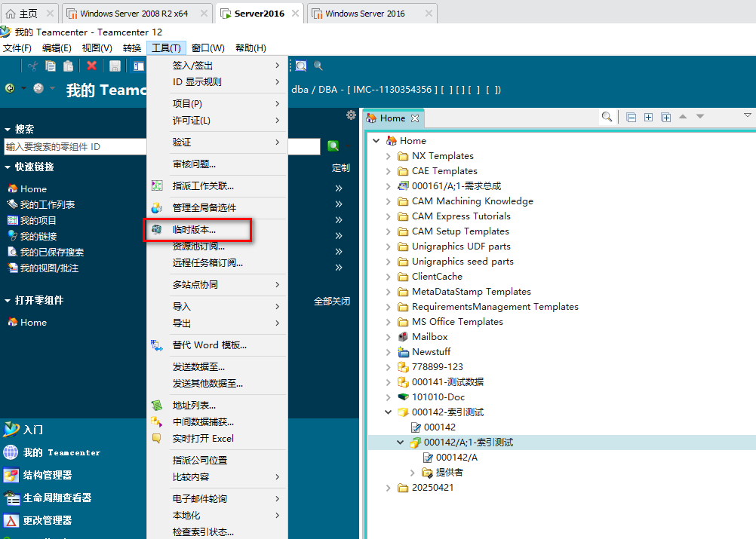The height and width of the screenshot is (539, 756).
Task: Open the Change Manager (更改管理器) application
Action: (38, 520)
